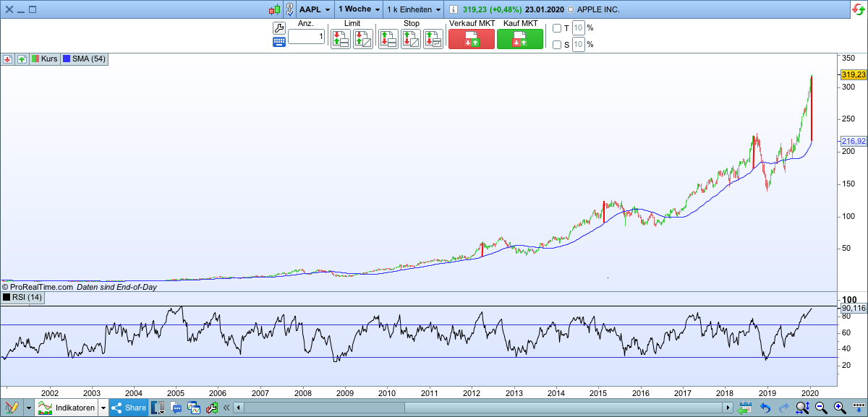Enable the S order checkbox
Image resolution: width=868 pixels, height=417 pixels.
(x=556, y=44)
